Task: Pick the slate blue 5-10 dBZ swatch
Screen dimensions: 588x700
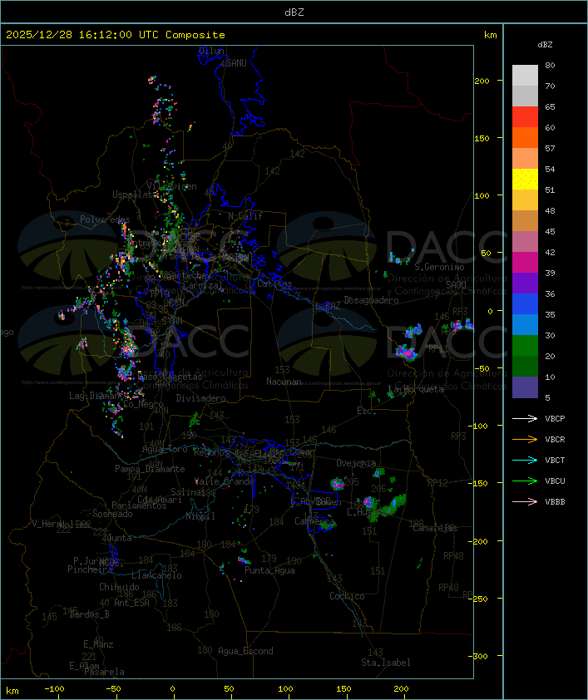Action: [x=525, y=387]
